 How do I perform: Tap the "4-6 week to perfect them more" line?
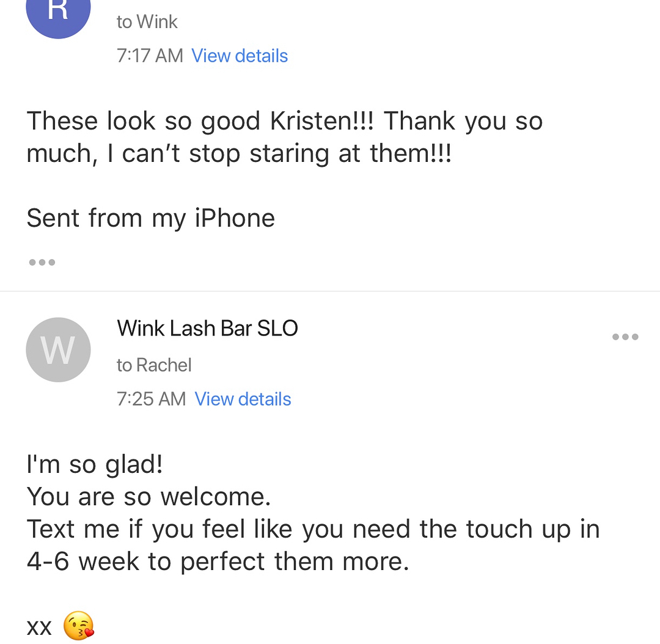(218, 562)
